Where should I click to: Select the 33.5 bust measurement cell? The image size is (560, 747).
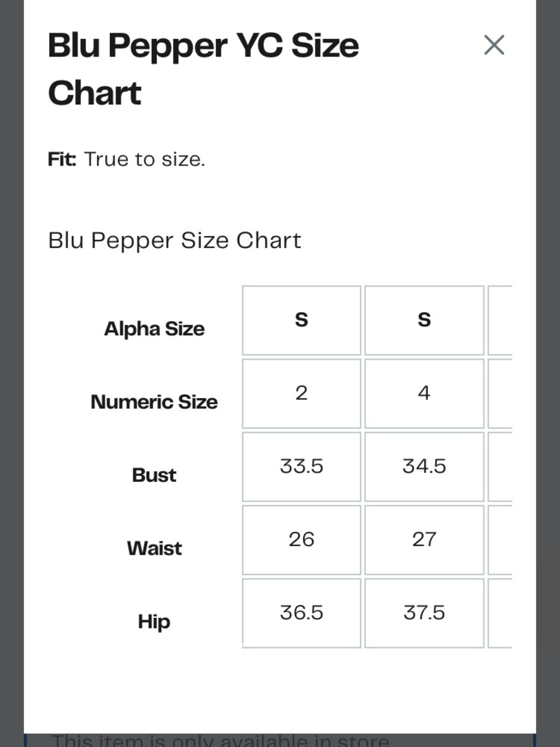(x=301, y=467)
